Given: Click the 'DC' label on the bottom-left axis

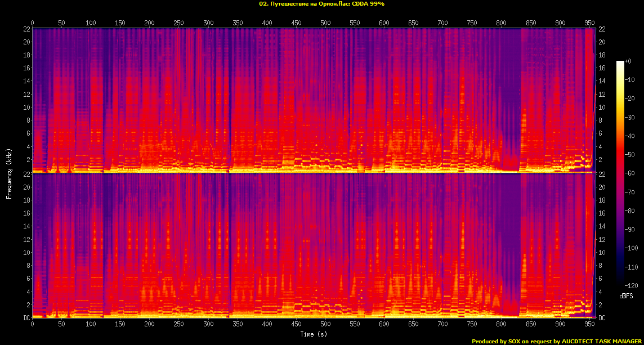Looking at the screenshot, I should (x=26, y=318).
